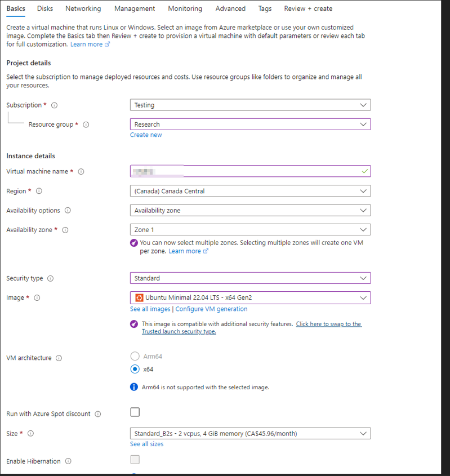Show info tooltip for Virtual machine name
This screenshot has width=450, height=476.
tap(81, 171)
